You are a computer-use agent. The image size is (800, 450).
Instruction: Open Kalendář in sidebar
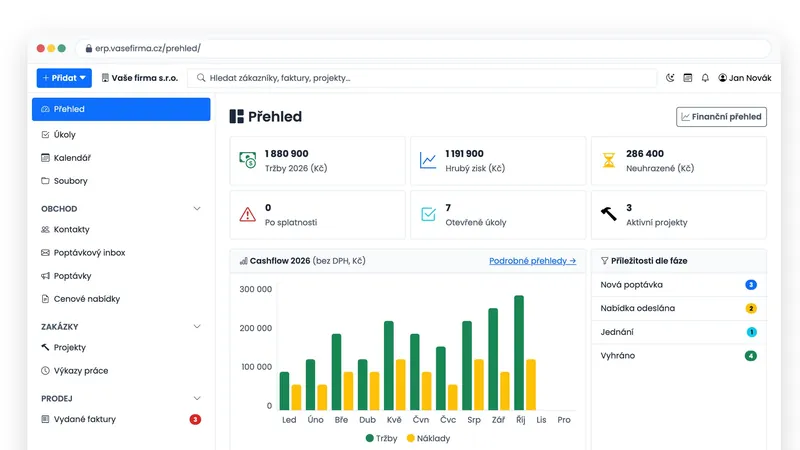coord(121,158)
